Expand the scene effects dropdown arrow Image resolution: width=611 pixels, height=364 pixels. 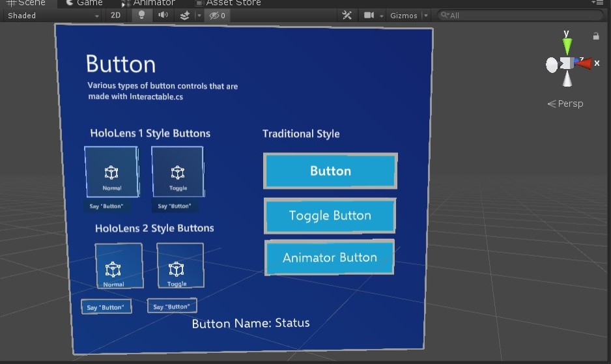click(x=199, y=16)
